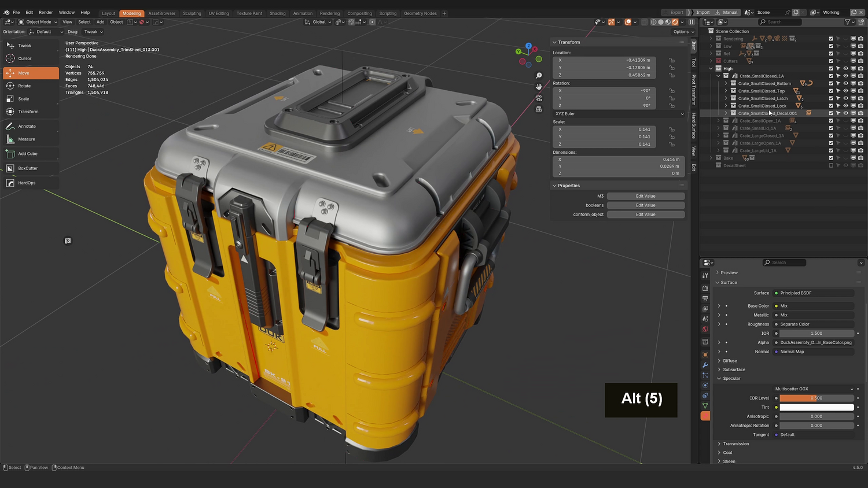The width and height of the screenshot is (868, 488).
Task: Hide Crate_SmallClosed_Top with eye icon
Action: tap(845, 91)
